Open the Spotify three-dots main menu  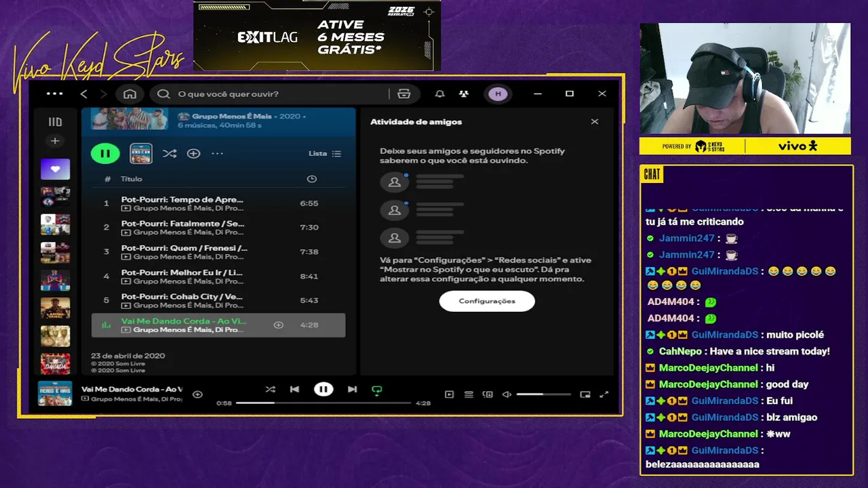pos(54,94)
